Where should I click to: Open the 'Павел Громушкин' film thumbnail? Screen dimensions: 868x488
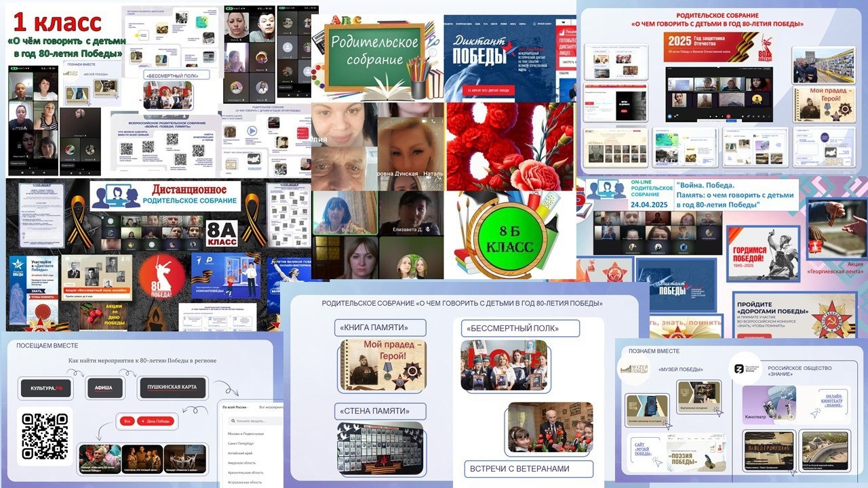[769, 451]
